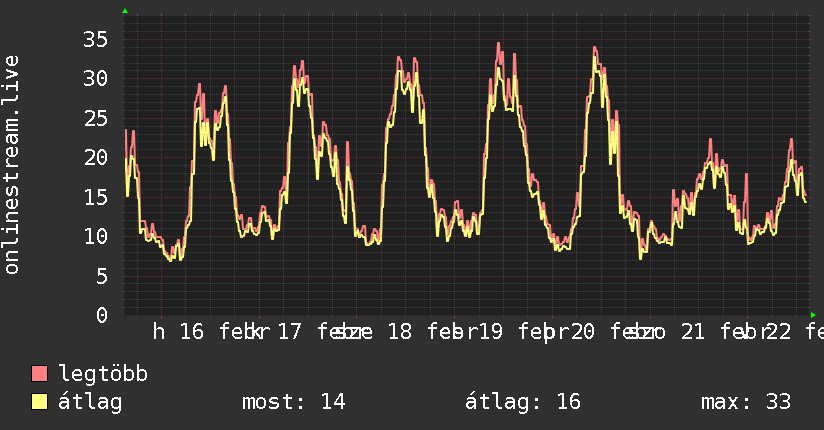The width and height of the screenshot is (824, 430).
Task: Select the "most: 14" current value
Action: click(x=293, y=402)
